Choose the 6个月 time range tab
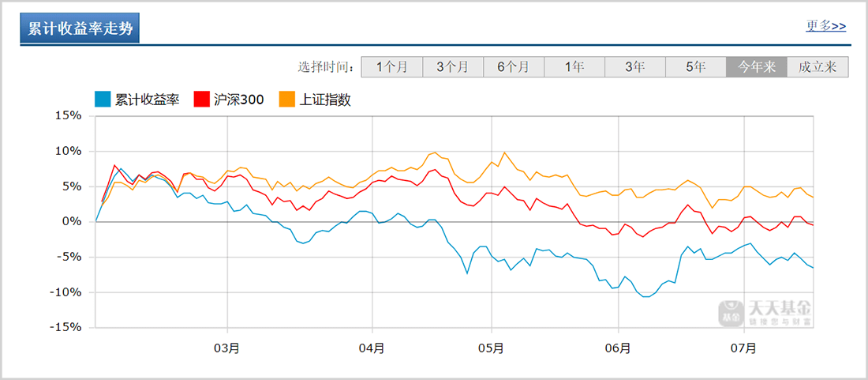The height and width of the screenshot is (380, 868). (x=514, y=67)
